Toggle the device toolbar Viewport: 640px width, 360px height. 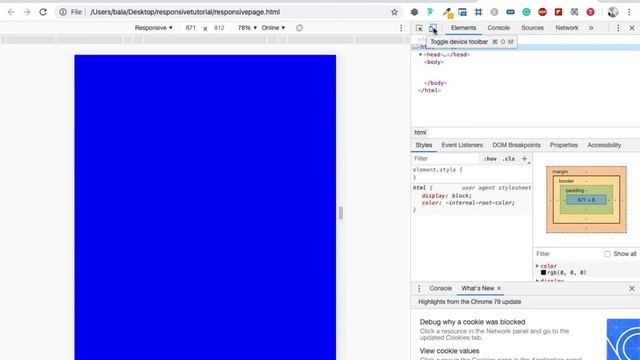click(433, 28)
